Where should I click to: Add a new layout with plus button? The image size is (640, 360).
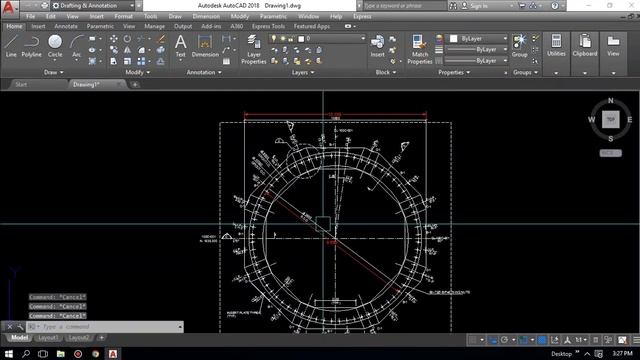click(x=101, y=338)
